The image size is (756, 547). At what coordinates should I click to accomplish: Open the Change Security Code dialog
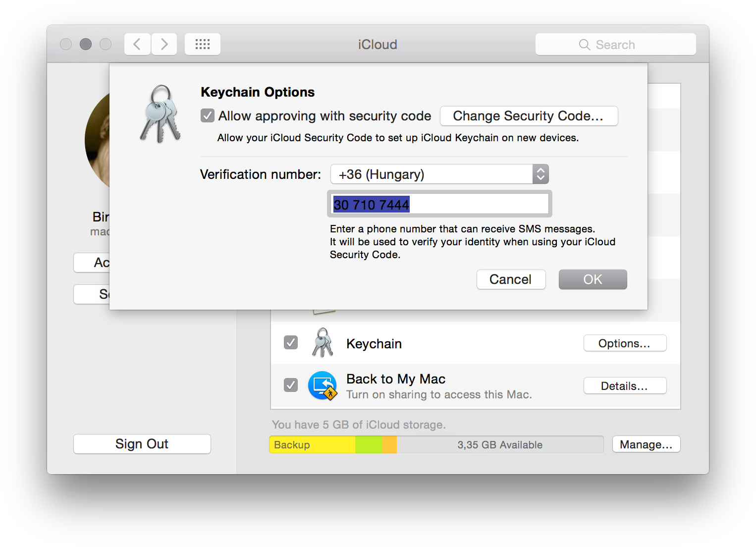coord(529,115)
